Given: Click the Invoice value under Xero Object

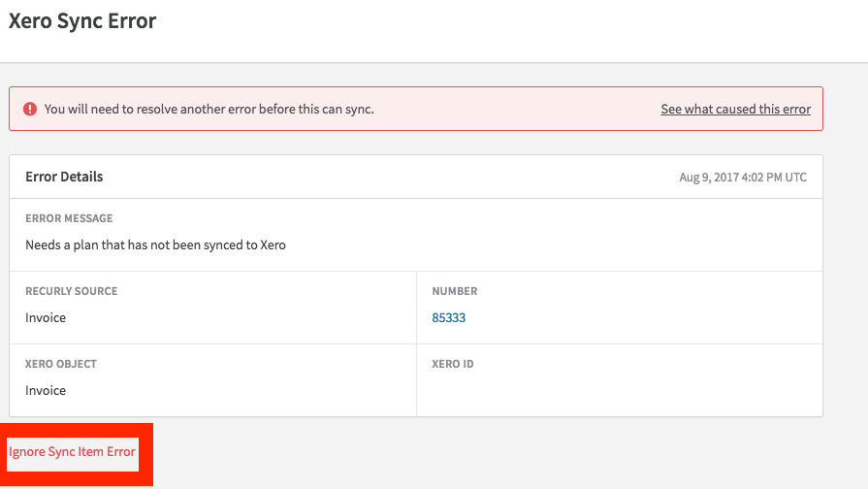Looking at the screenshot, I should point(46,390).
